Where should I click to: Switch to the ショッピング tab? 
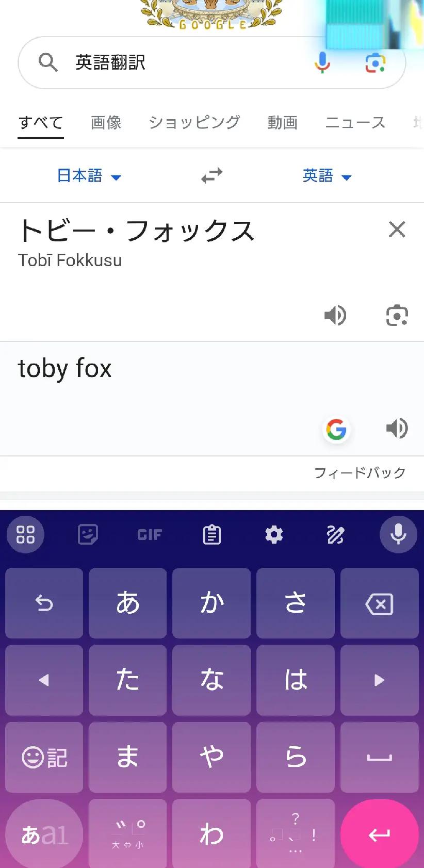coord(194,123)
